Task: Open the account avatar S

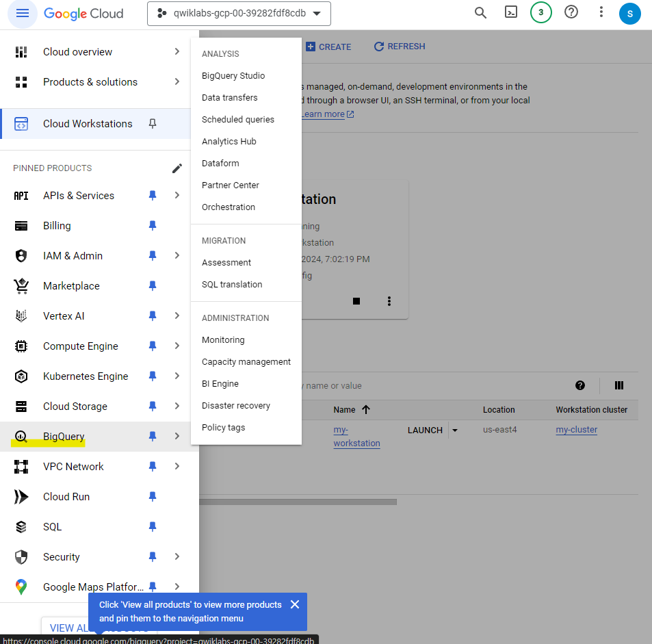Action: pos(629,14)
